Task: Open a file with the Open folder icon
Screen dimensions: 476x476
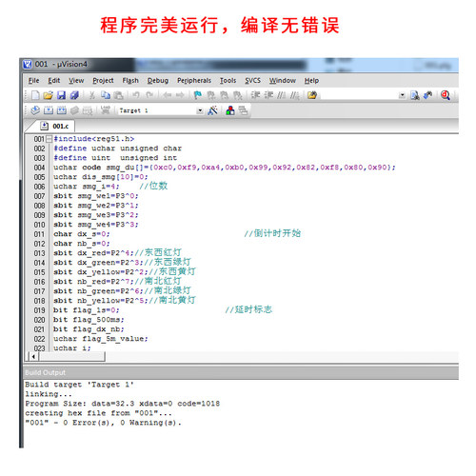Action: (49, 95)
